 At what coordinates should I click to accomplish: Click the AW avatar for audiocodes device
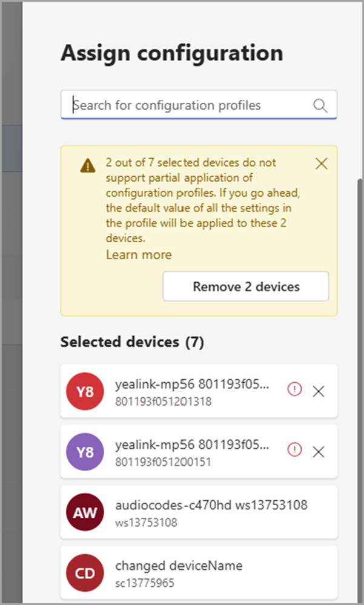(85, 512)
